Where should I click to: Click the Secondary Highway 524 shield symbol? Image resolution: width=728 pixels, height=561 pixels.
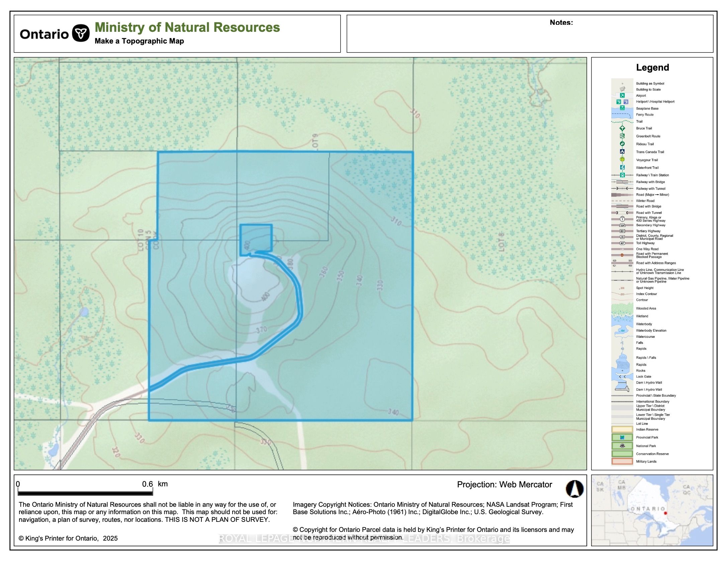[622, 225]
